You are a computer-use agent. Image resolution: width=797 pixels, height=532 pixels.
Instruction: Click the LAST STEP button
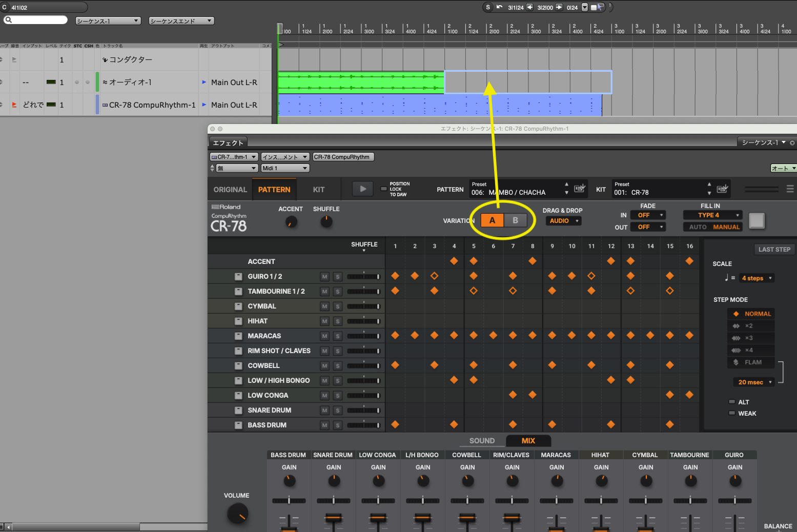coord(774,250)
